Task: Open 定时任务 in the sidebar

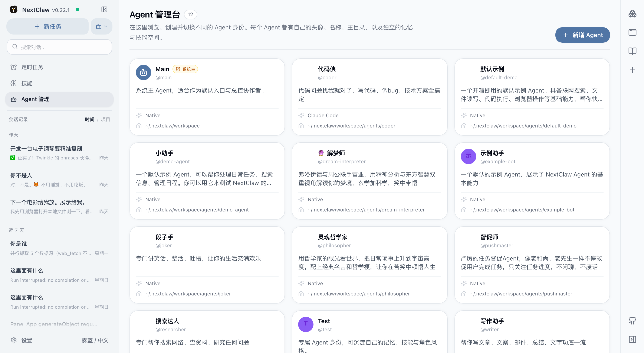Action: click(59, 67)
